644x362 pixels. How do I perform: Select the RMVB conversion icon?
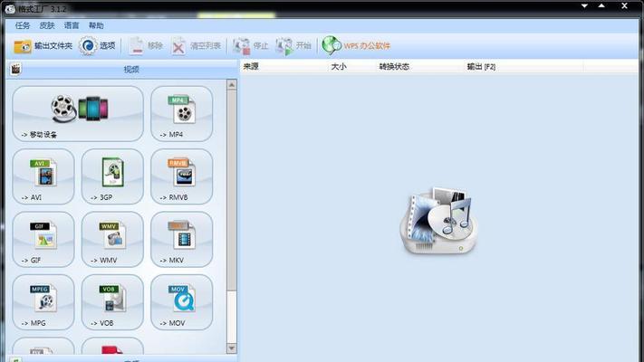pyautogui.click(x=181, y=176)
